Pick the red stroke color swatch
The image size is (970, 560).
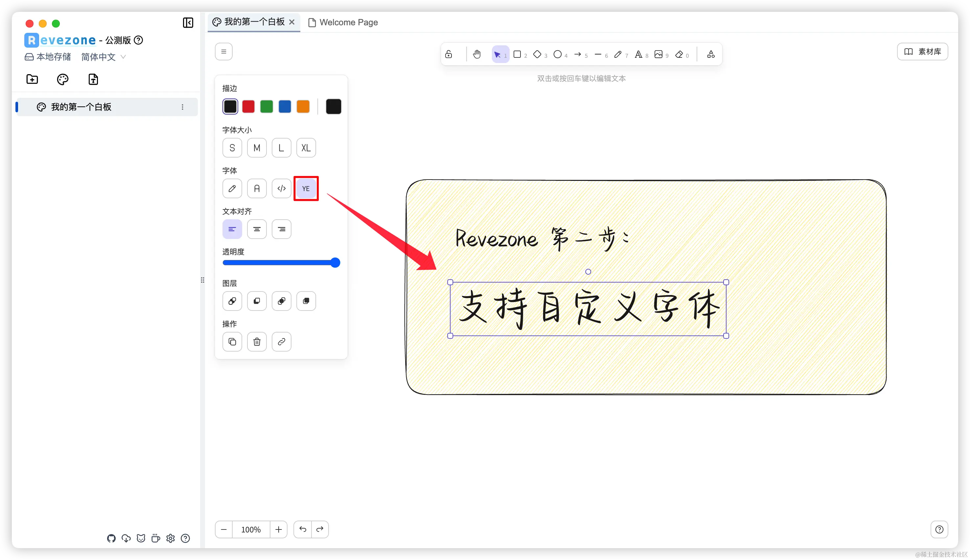(x=248, y=107)
